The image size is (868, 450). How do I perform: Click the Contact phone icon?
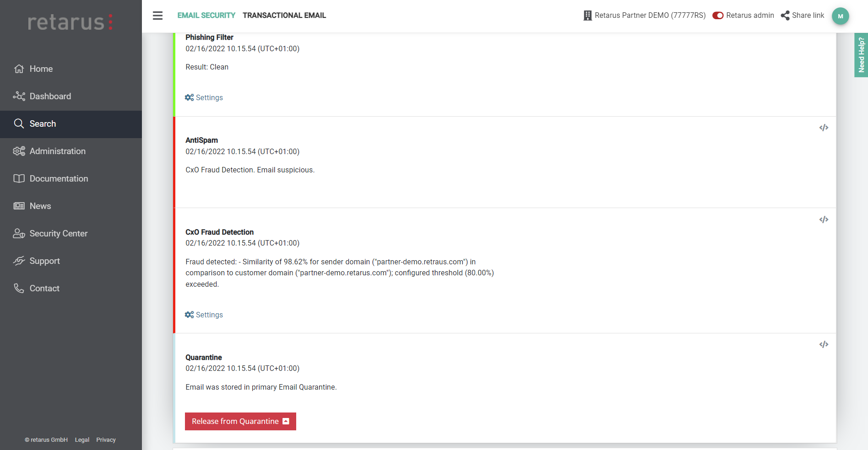point(19,288)
